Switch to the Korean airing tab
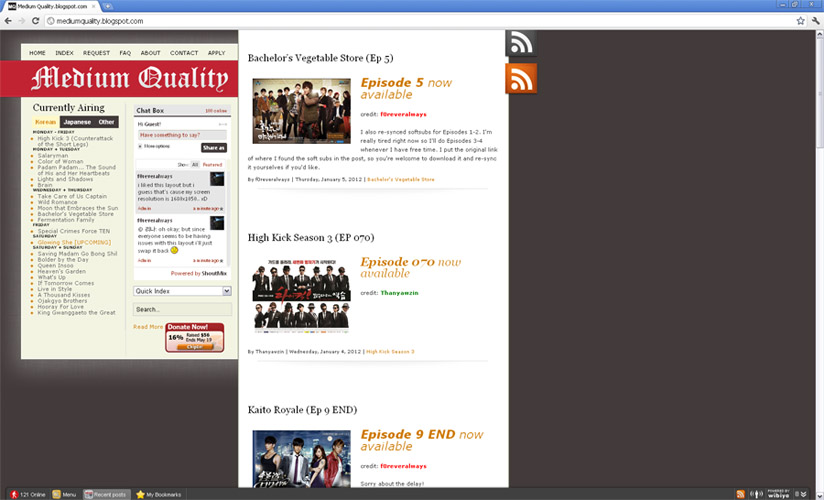 pos(46,122)
